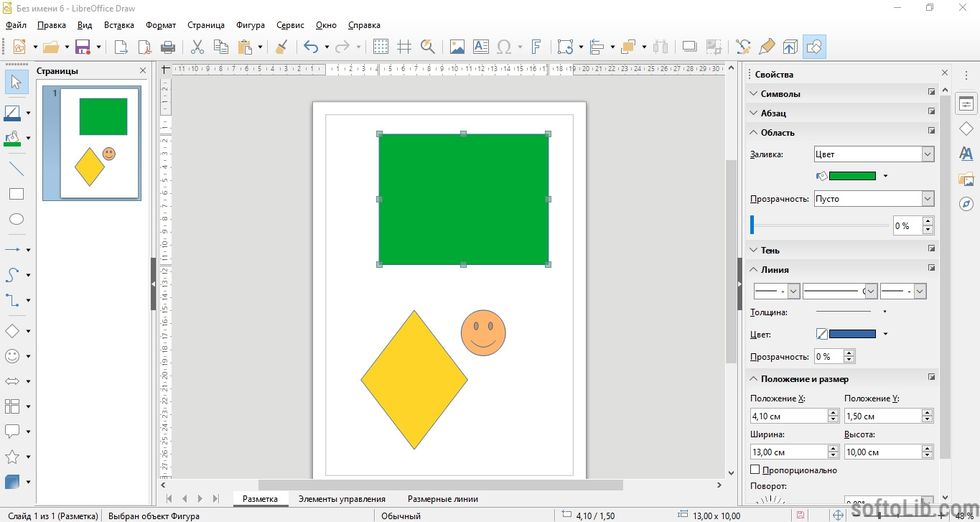
Task: Select the block arrows tool
Action: click(13, 381)
